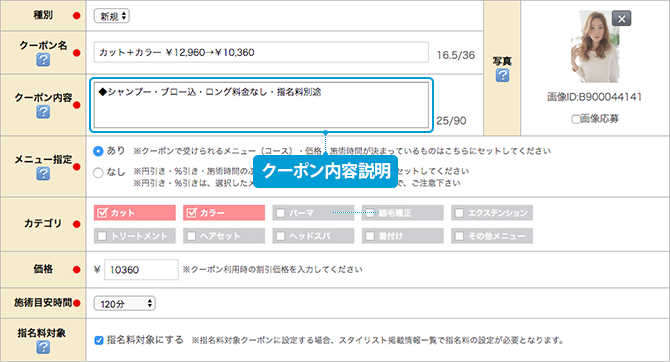Check the 縮毛矯正 category
The width and height of the screenshot is (670, 362).
pos(403,213)
